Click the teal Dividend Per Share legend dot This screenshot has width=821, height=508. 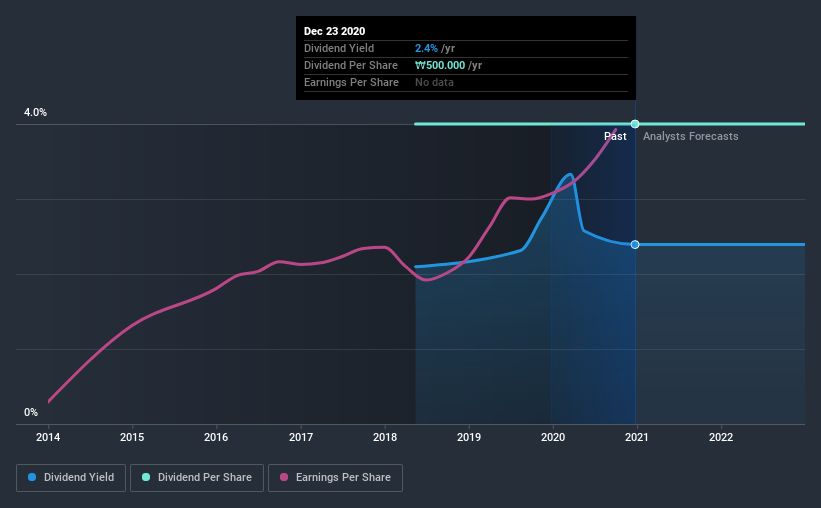click(146, 477)
